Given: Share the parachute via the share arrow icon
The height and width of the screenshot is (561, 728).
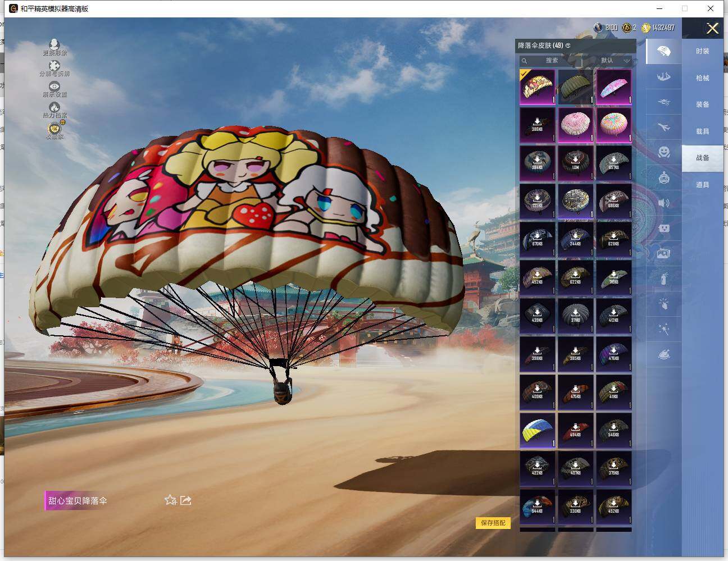Looking at the screenshot, I should coord(186,500).
